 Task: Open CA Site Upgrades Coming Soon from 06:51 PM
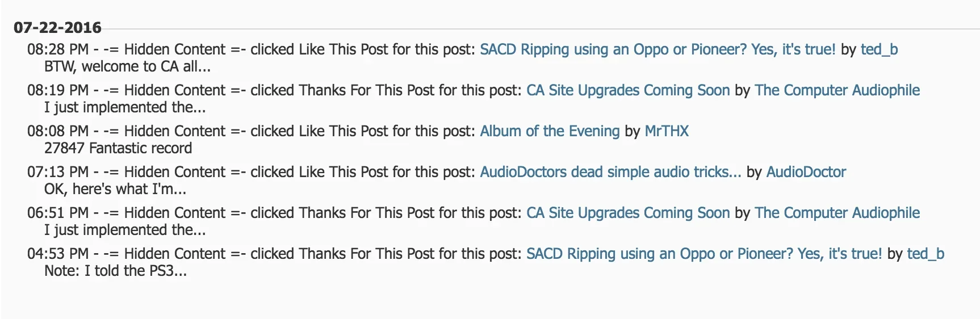tap(628, 213)
